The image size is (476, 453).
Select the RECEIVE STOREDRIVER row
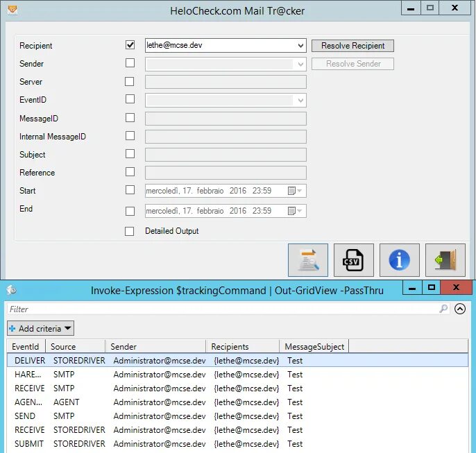tap(237, 430)
